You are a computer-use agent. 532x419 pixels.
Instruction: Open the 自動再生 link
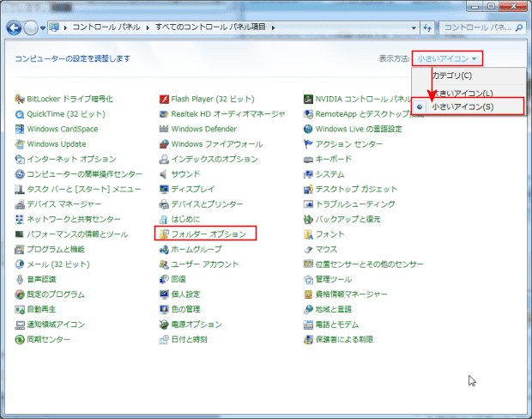coord(41,310)
